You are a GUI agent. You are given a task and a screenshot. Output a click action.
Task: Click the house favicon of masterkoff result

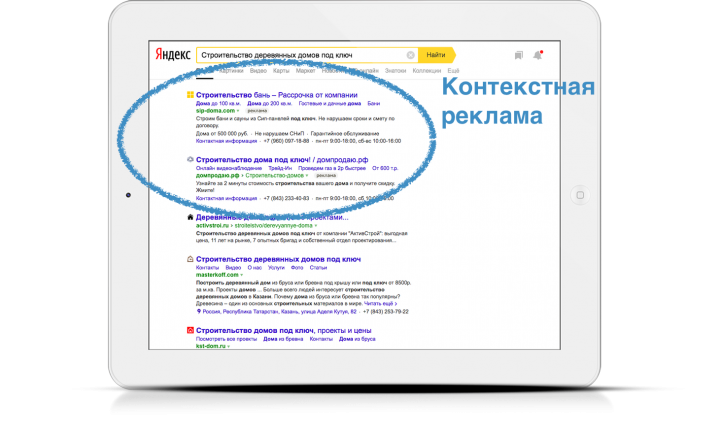click(190, 259)
